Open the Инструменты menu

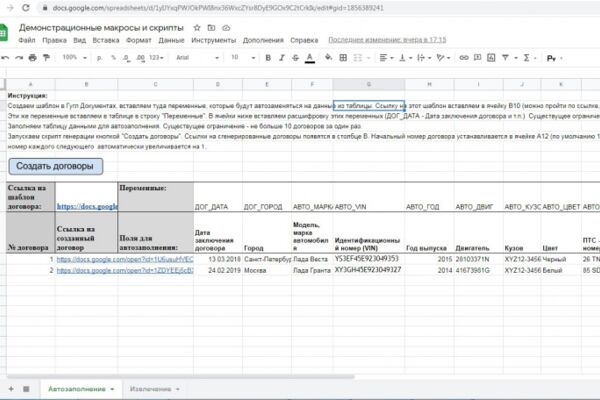pos(214,40)
